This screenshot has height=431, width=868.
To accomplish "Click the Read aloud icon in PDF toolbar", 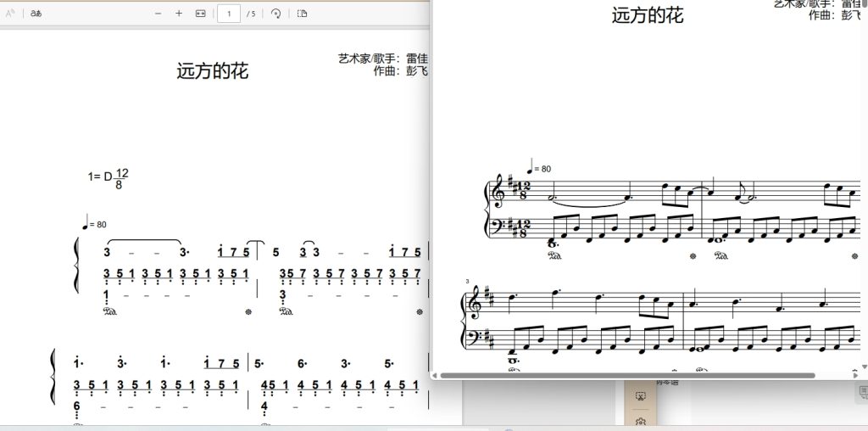I will 10,14.
